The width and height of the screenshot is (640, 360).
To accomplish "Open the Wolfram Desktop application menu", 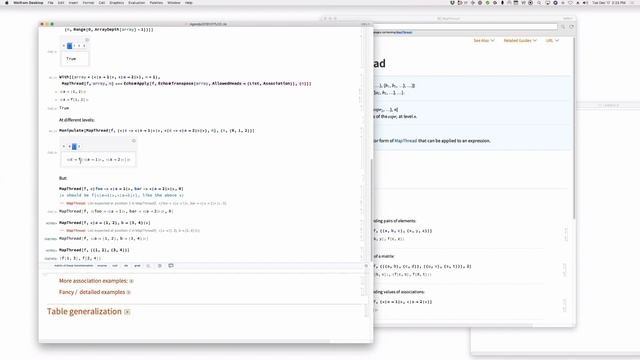I will tap(28, 3).
